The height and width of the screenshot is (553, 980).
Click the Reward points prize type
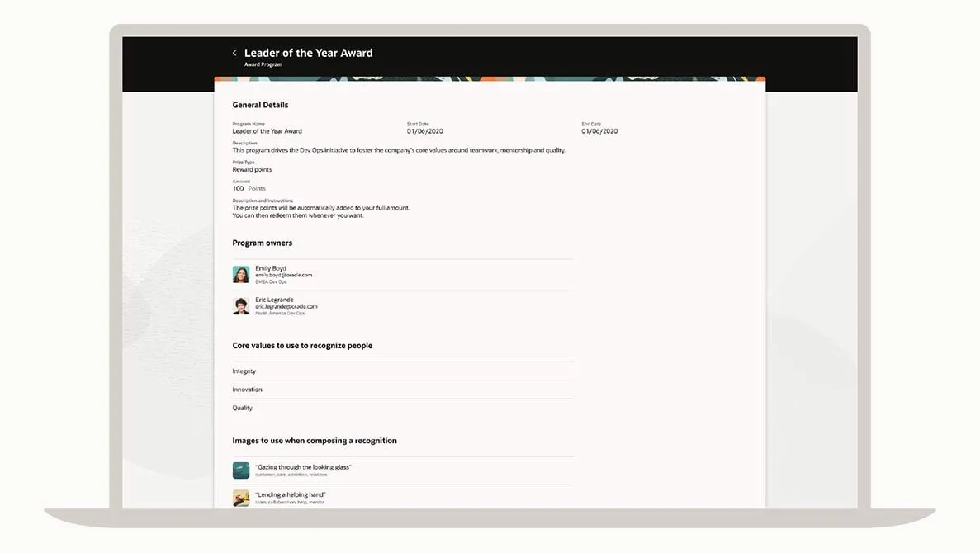click(x=252, y=169)
